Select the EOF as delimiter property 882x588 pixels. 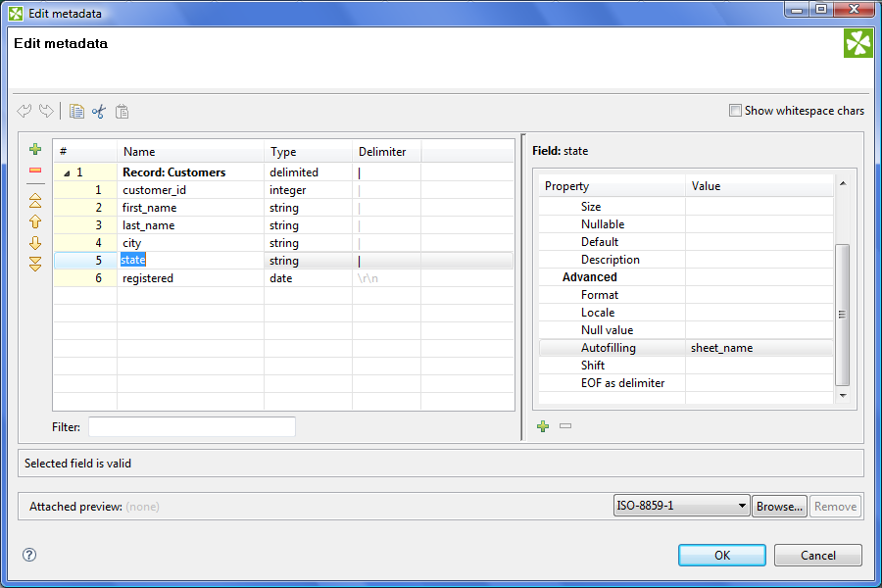(686, 382)
